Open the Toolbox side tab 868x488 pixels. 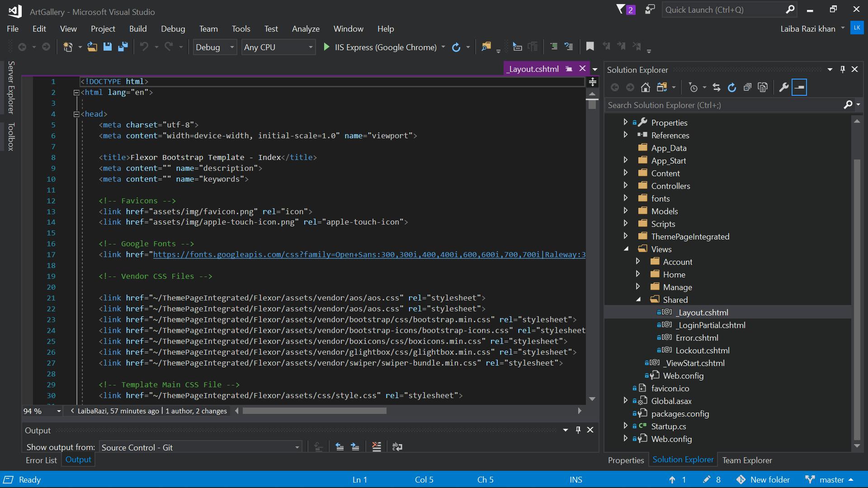(x=11, y=136)
